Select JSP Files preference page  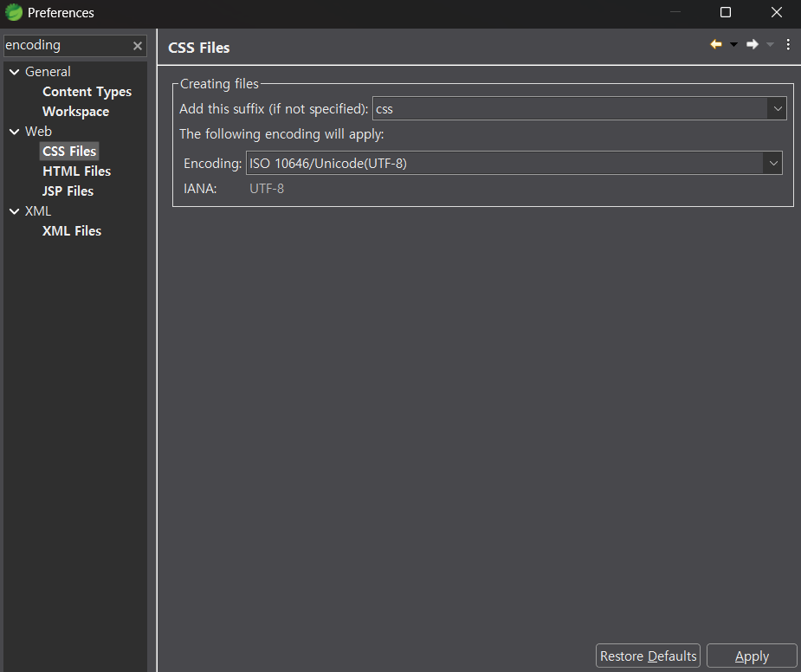(68, 191)
